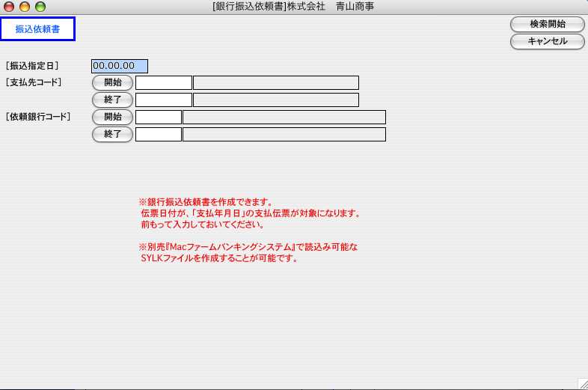Image resolution: width=588 pixels, height=390 pixels.
Task: Click 開始 button for 支払先コード
Action: click(113, 82)
